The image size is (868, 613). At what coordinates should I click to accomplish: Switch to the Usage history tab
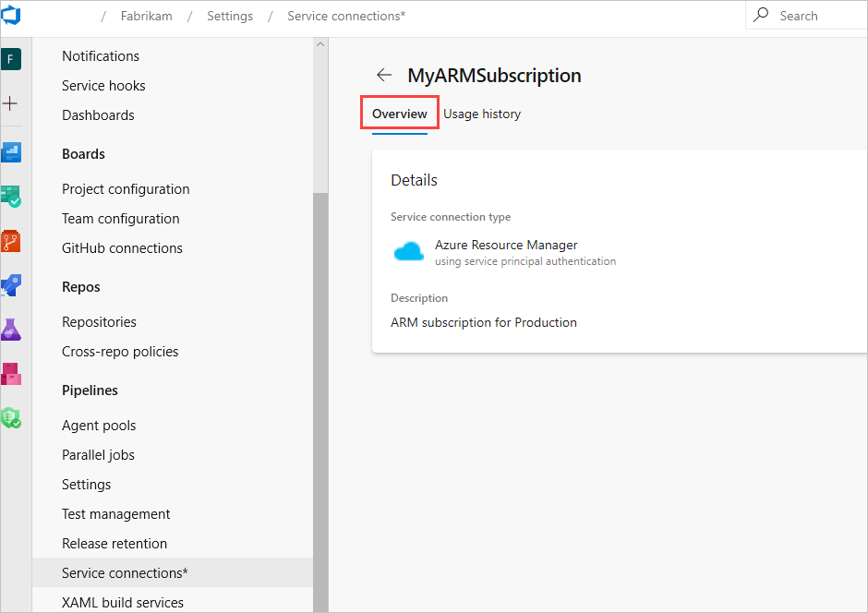coord(481,114)
